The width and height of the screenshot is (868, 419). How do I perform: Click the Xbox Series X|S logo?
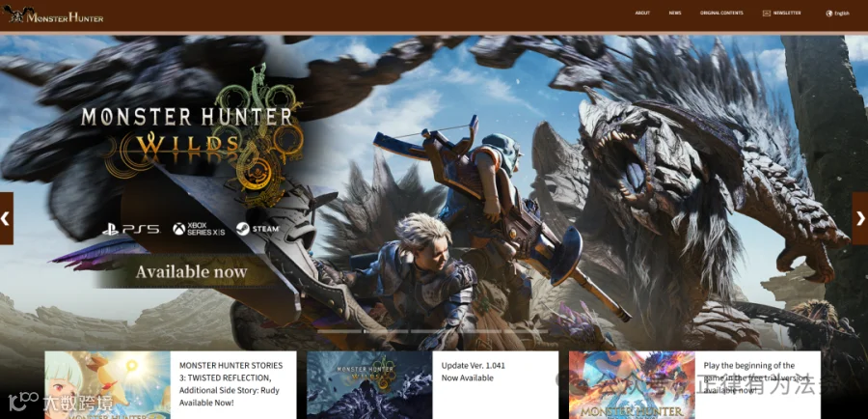point(199,229)
